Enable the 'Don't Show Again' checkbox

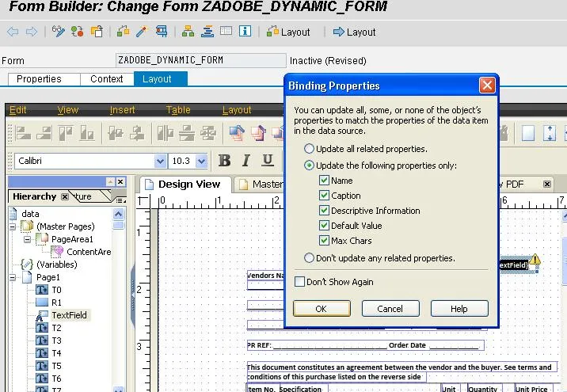tap(299, 282)
